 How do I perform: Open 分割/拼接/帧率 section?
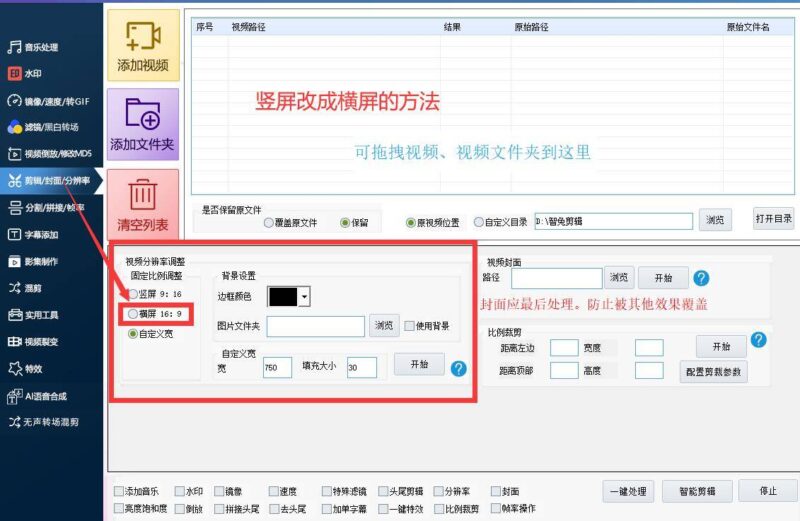(x=46, y=208)
